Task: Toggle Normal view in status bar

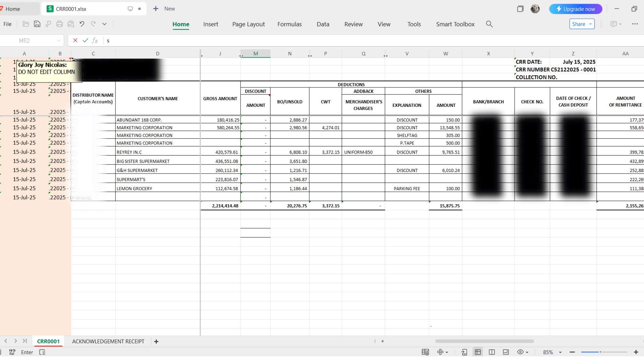Action: click(478, 352)
